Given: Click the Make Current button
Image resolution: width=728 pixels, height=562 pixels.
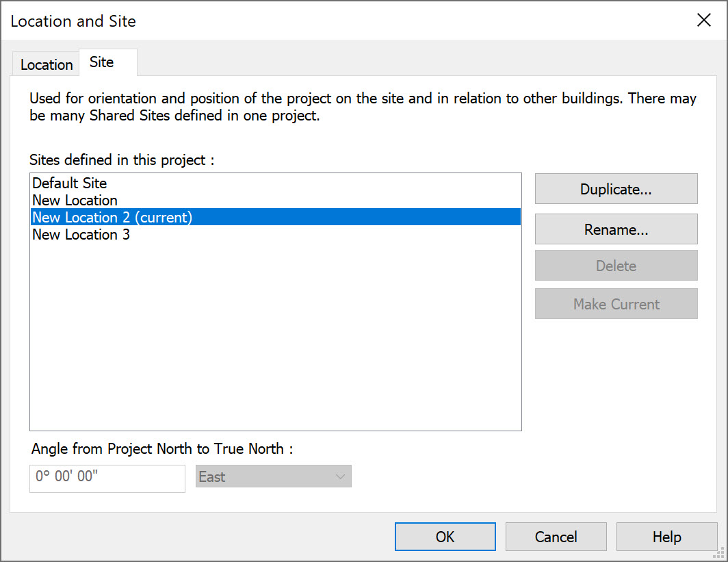Looking at the screenshot, I should point(615,303).
